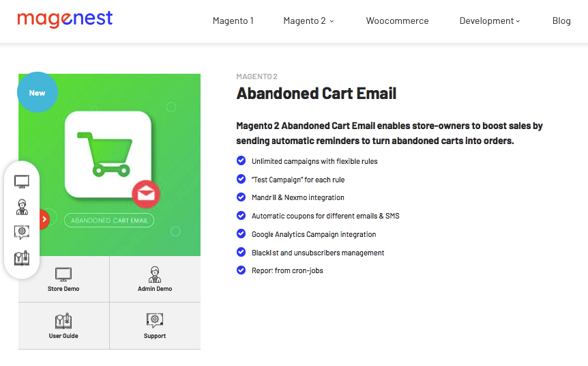Open the Store Demo tile
This screenshot has height=366, width=588.
coord(63,279)
